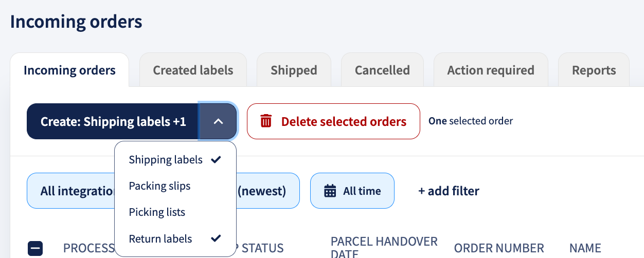This screenshot has width=644, height=258.
Task: Click the trash can icon in Delete button
Action: tap(266, 121)
